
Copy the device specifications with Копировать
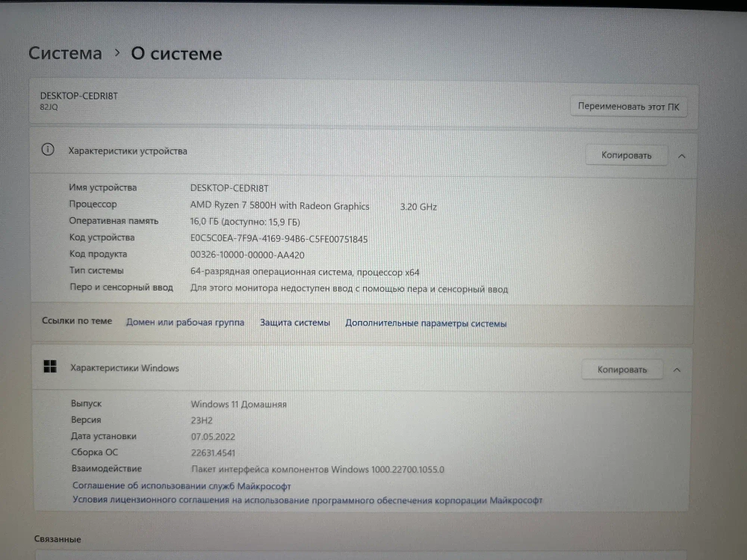(626, 155)
